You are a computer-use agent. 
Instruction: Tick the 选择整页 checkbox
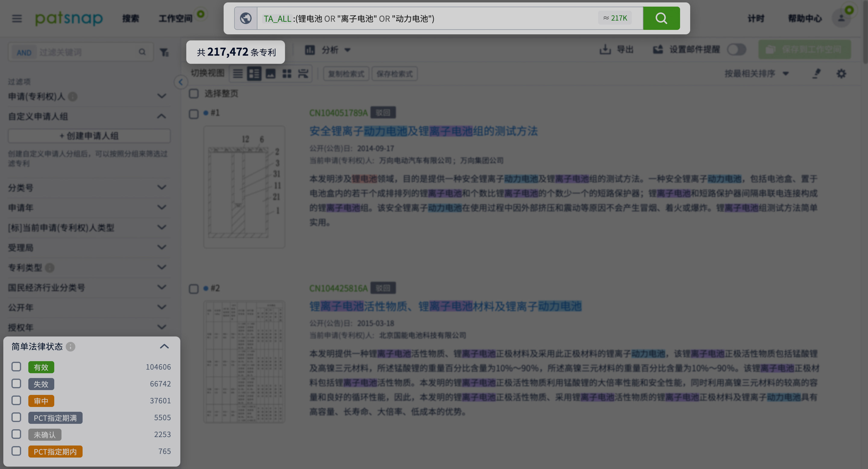click(x=194, y=93)
